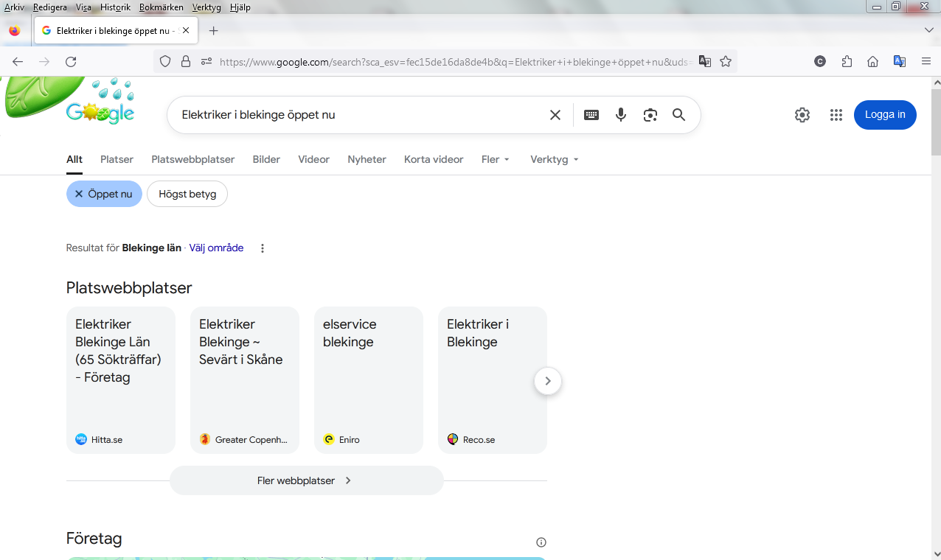941x560 pixels.
Task: Bookmark this page with star icon
Action: pos(726,62)
